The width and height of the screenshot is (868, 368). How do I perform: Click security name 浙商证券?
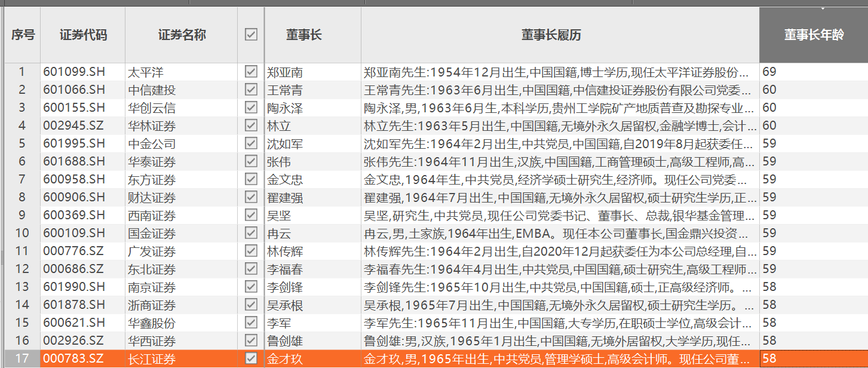pos(152,305)
